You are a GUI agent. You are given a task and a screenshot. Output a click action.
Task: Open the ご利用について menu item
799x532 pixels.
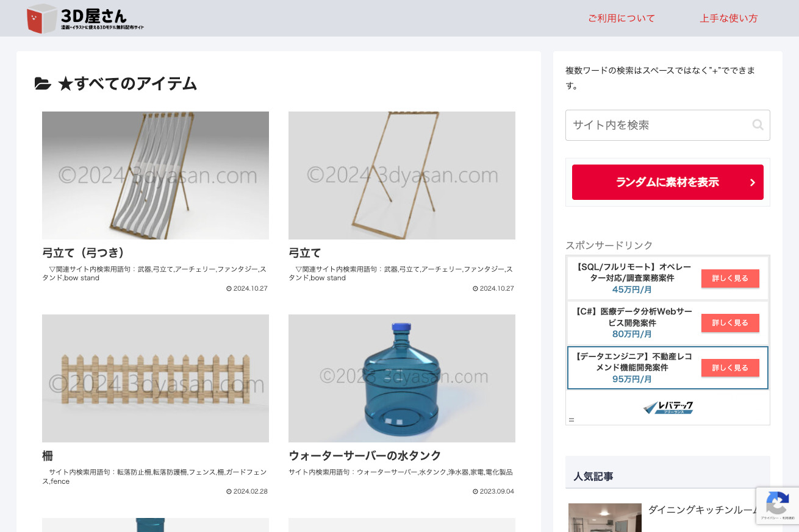621,18
